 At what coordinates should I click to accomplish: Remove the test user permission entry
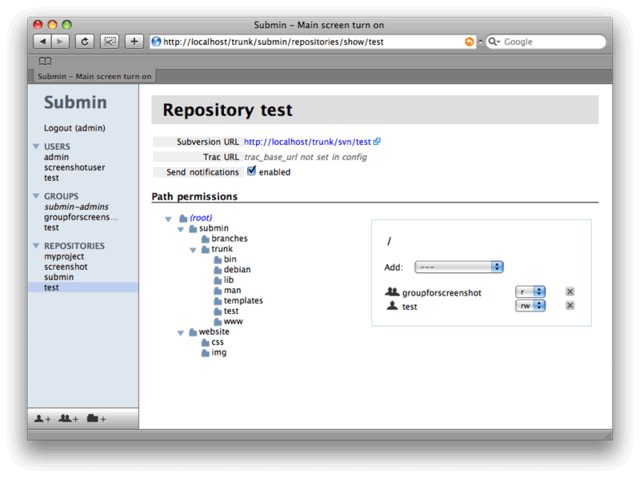[x=570, y=306]
